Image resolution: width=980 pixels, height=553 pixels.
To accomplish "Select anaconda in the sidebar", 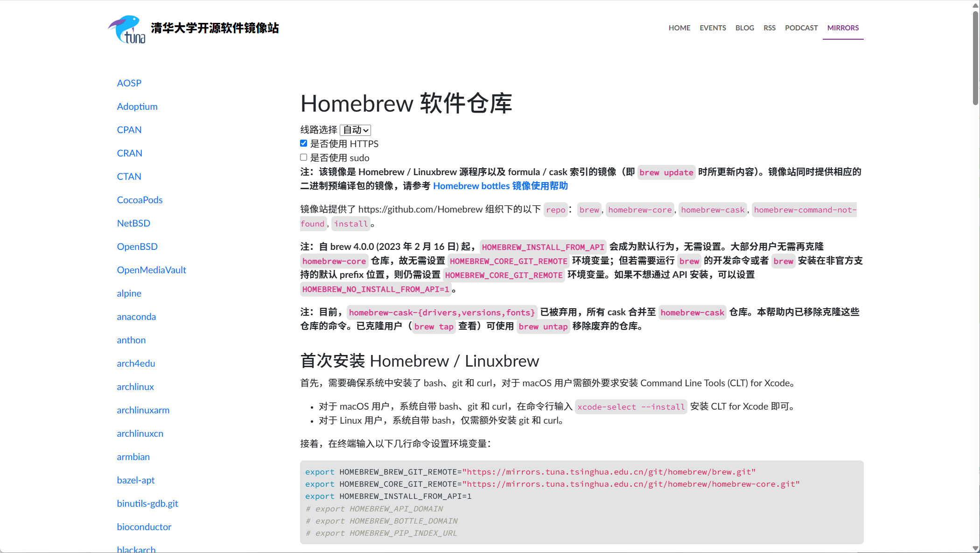I will click(x=136, y=317).
